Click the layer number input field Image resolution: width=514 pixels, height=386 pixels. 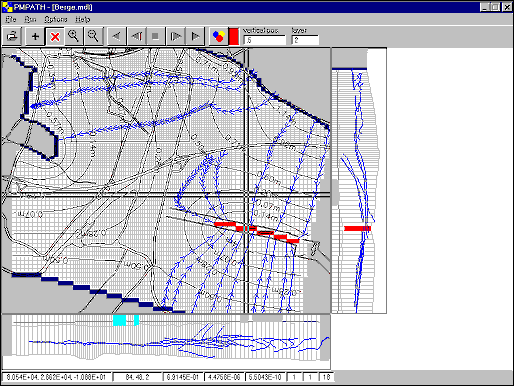[305, 40]
